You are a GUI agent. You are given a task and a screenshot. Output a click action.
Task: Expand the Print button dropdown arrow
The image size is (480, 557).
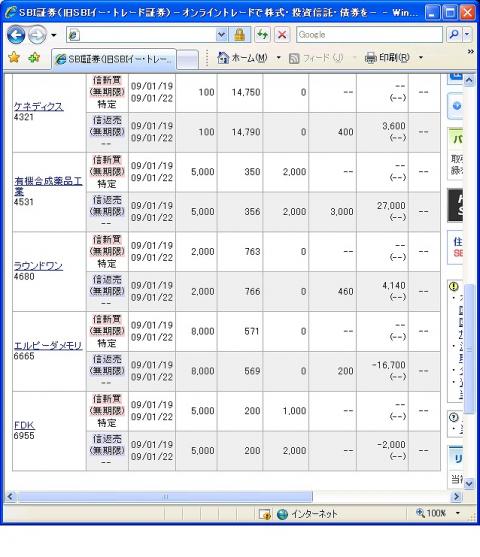pos(421,58)
